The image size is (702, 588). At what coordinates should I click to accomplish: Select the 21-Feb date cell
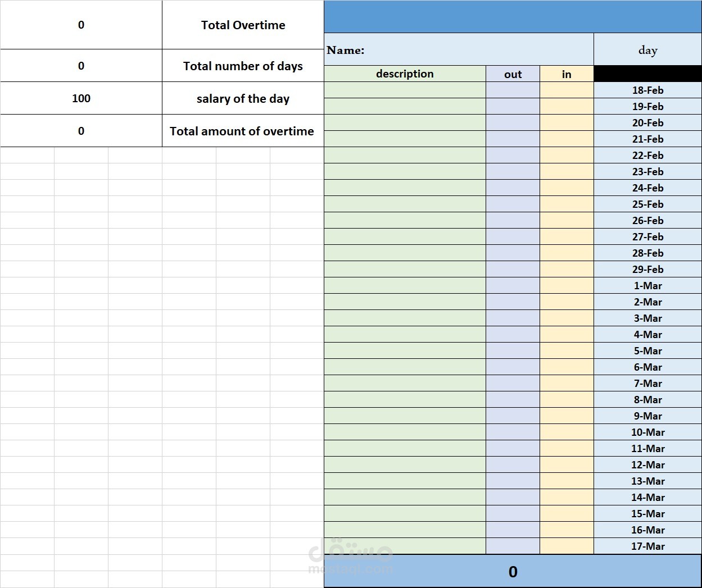[647, 139]
